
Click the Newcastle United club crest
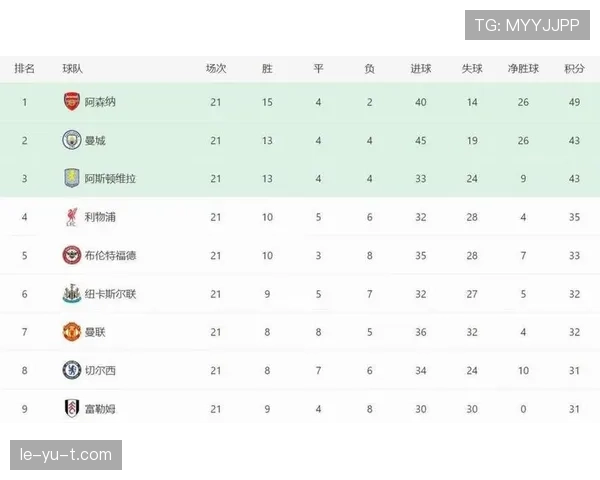(71, 294)
